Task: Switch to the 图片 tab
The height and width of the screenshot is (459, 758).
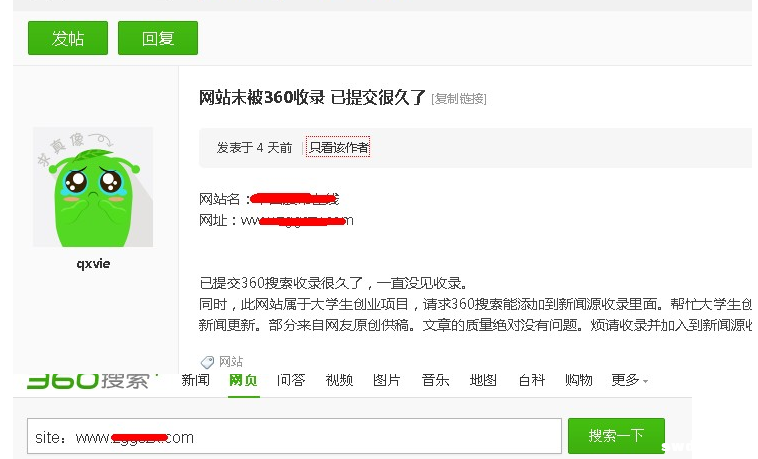Action: [x=387, y=380]
